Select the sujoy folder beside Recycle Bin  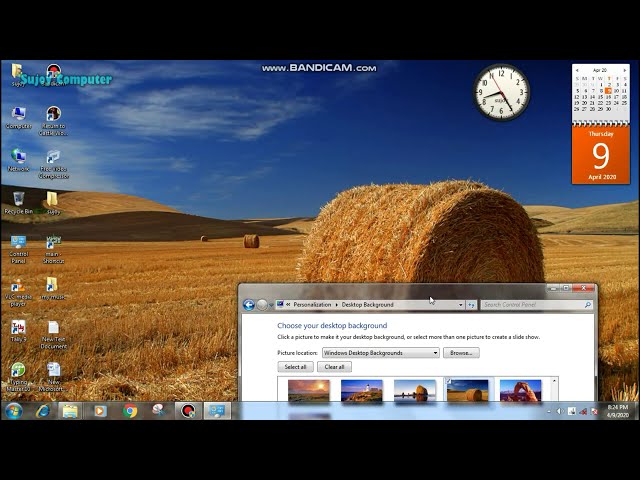53,203
